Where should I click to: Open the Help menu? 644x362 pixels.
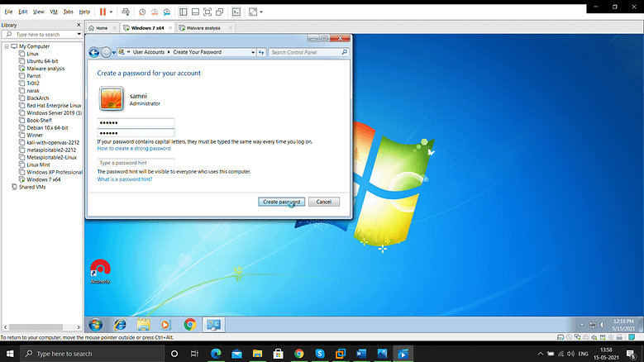(84, 12)
